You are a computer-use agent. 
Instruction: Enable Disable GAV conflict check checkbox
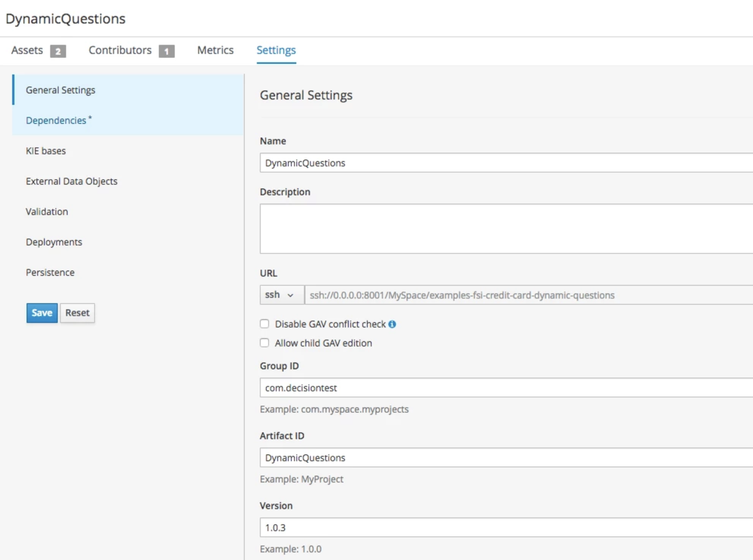264,324
